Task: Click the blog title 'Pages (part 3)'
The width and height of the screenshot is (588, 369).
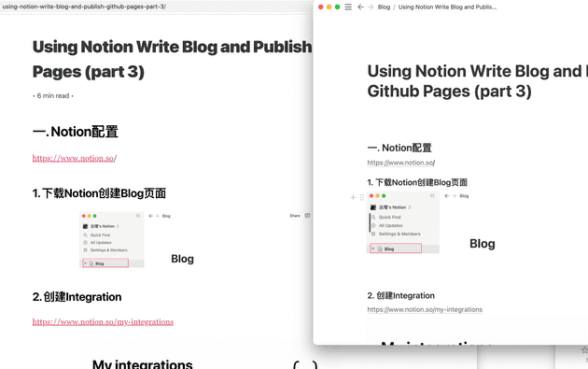Action: 88,72
